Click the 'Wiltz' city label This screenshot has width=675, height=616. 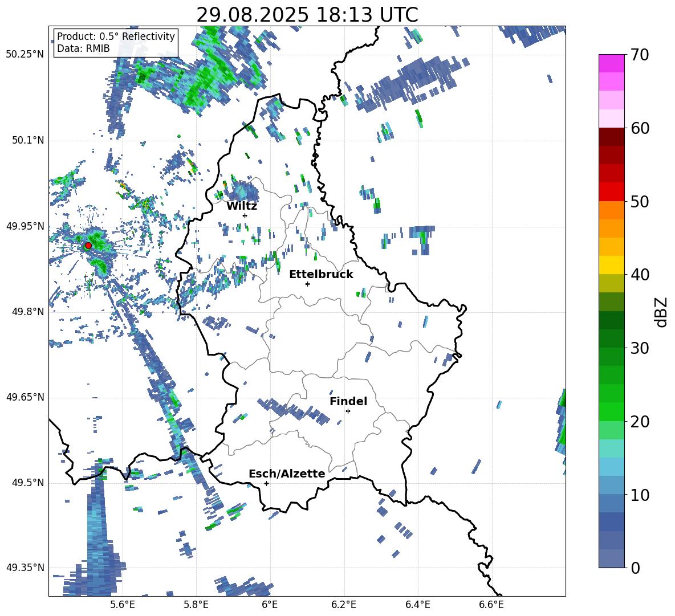pyautogui.click(x=242, y=206)
